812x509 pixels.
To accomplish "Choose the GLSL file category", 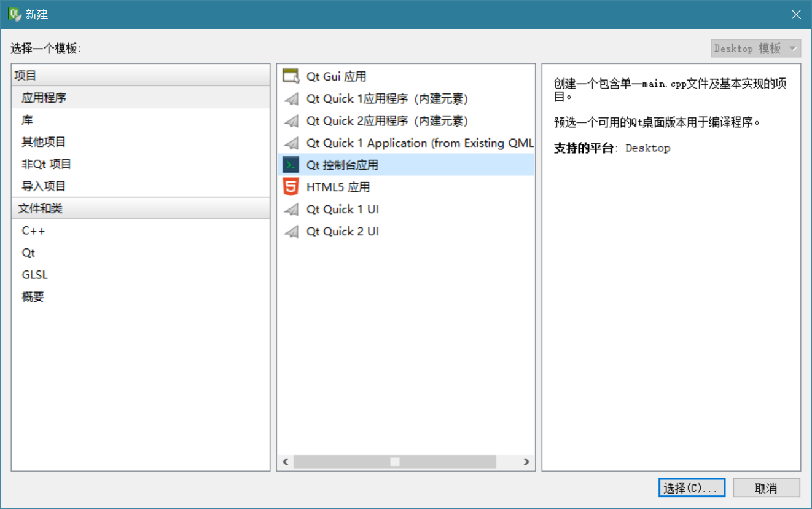I will 34,275.
